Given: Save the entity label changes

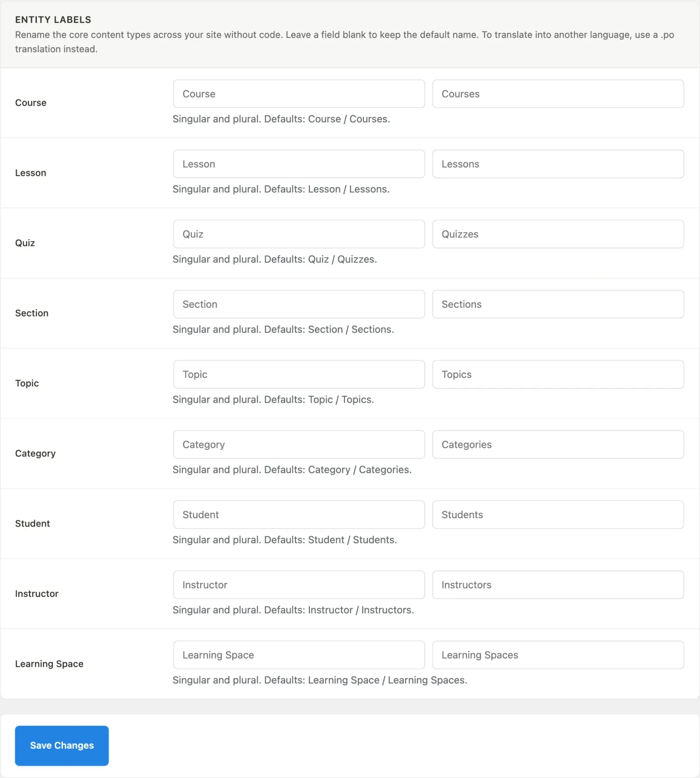Looking at the screenshot, I should point(62,746).
